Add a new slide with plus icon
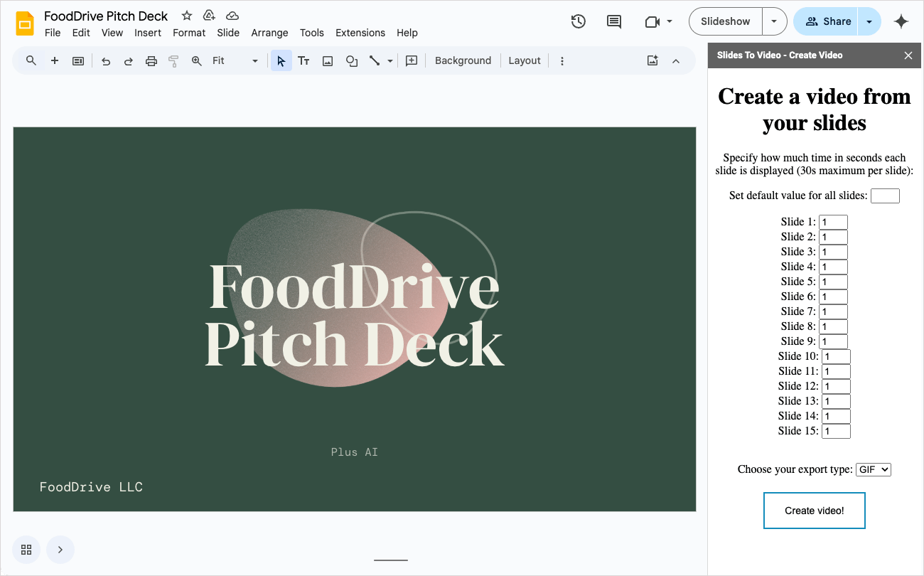This screenshot has width=924, height=576. coord(55,60)
